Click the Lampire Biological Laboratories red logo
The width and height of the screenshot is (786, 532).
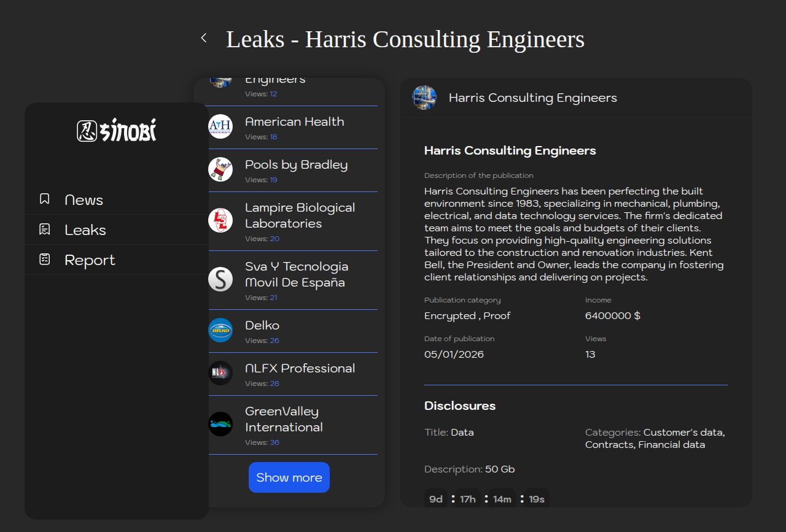pyautogui.click(x=220, y=220)
